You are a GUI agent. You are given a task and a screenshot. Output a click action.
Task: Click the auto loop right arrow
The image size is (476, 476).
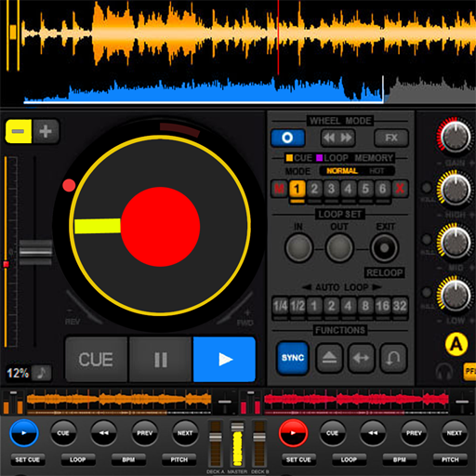pos(377,287)
